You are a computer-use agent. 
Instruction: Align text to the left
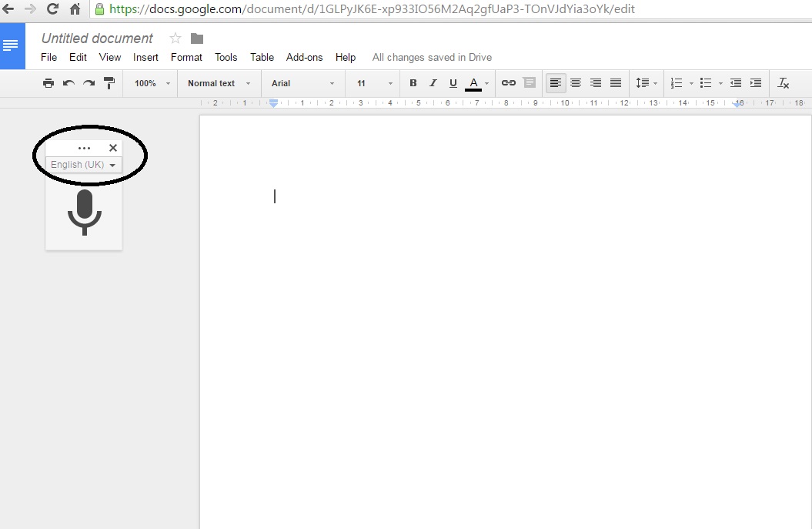(555, 83)
